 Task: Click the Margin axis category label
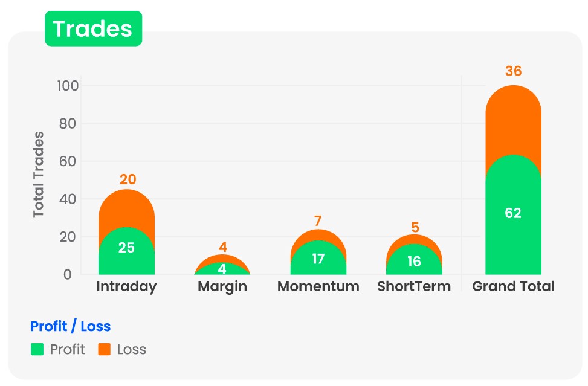(x=222, y=286)
